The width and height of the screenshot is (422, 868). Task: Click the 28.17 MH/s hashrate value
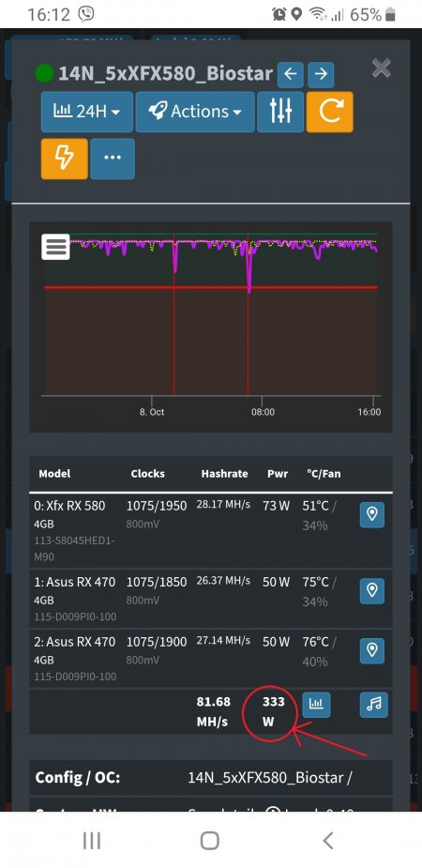[x=223, y=505]
